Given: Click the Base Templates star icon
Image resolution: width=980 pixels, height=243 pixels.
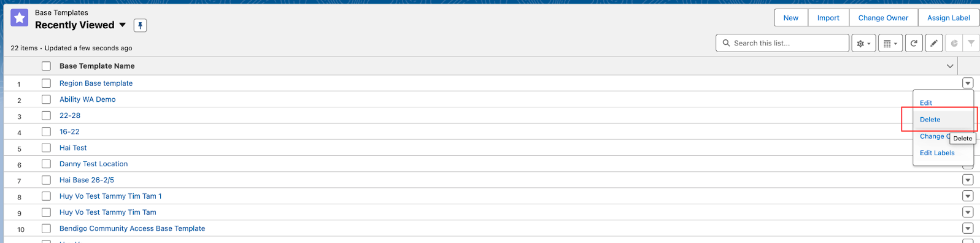Looking at the screenshot, I should point(20,18).
